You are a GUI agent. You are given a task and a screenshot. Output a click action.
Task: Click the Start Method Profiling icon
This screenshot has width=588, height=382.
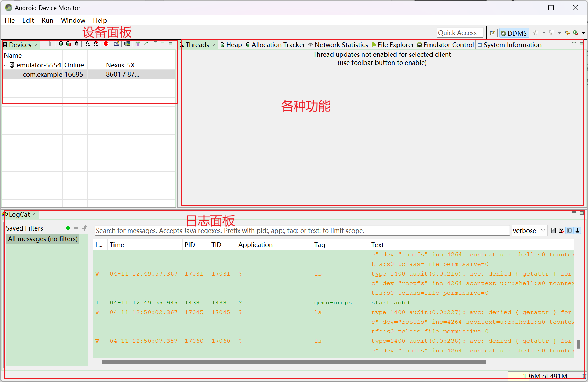pos(95,44)
